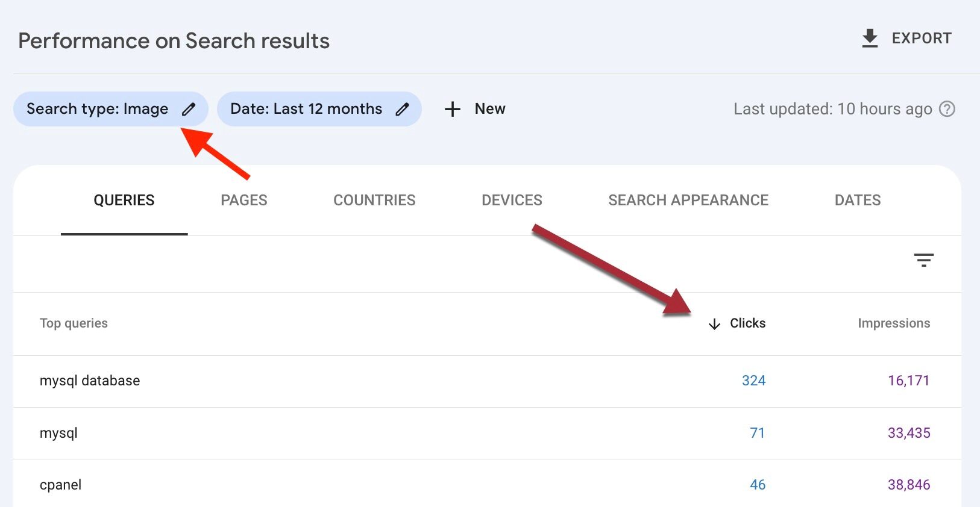The height and width of the screenshot is (507, 980).
Task: Open the table filter rows icon
Action: click(923, 260)
